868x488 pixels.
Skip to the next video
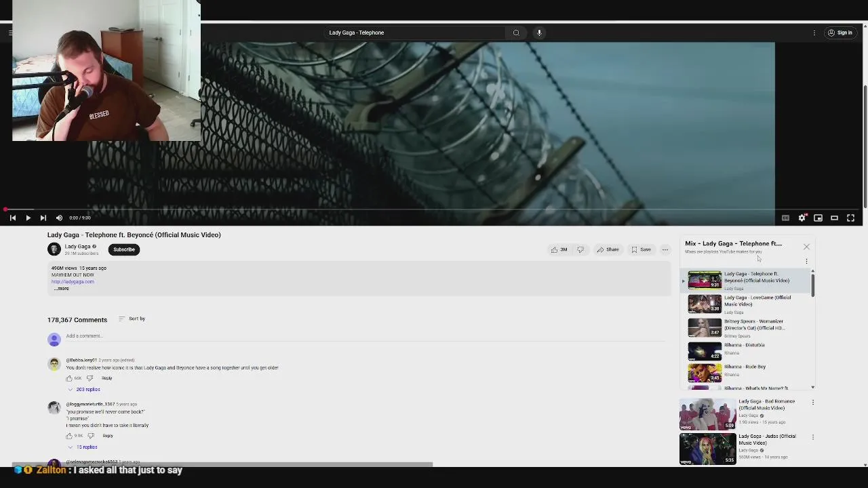43,218
